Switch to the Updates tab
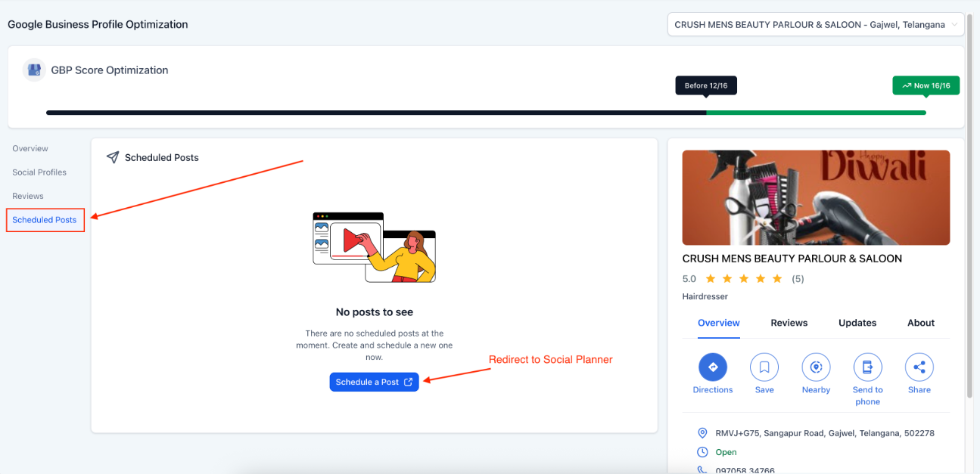980x474 pixels. (857, 323)
